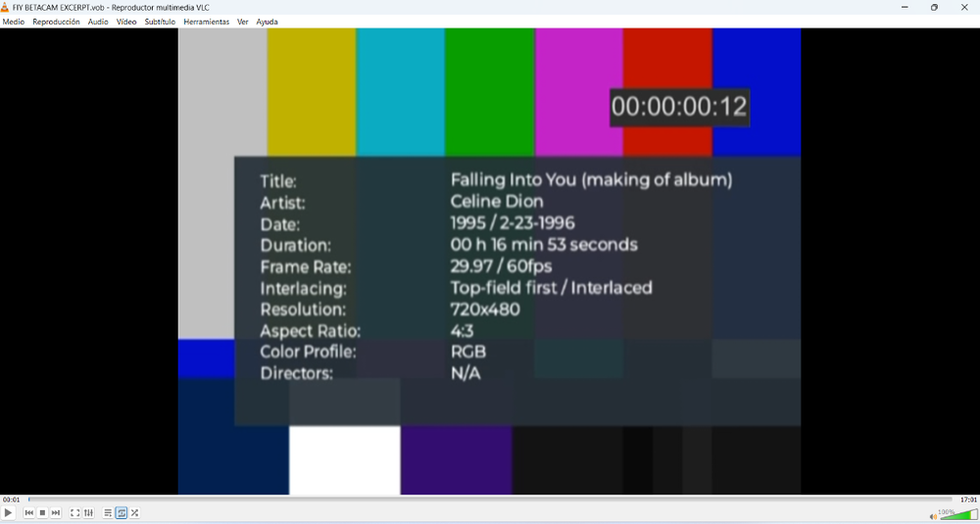The width and height of the screenshot is (980, 524).
Task: Toggle the loop/repeat mode button
Action: click(x=122, y=513)
